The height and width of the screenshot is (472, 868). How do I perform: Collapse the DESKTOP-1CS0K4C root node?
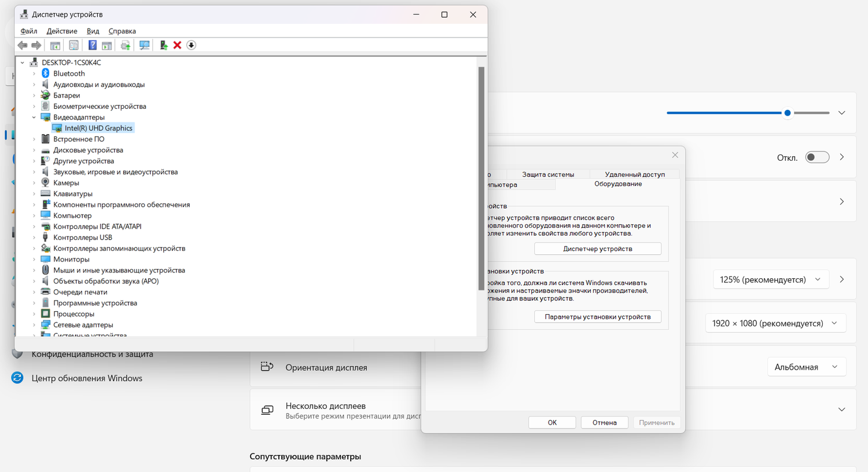[23, 62]
